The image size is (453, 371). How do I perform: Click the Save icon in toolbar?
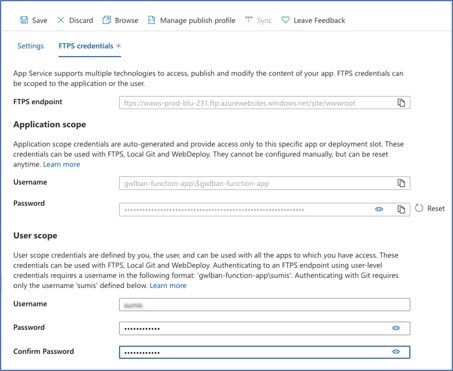coord(24,20)
